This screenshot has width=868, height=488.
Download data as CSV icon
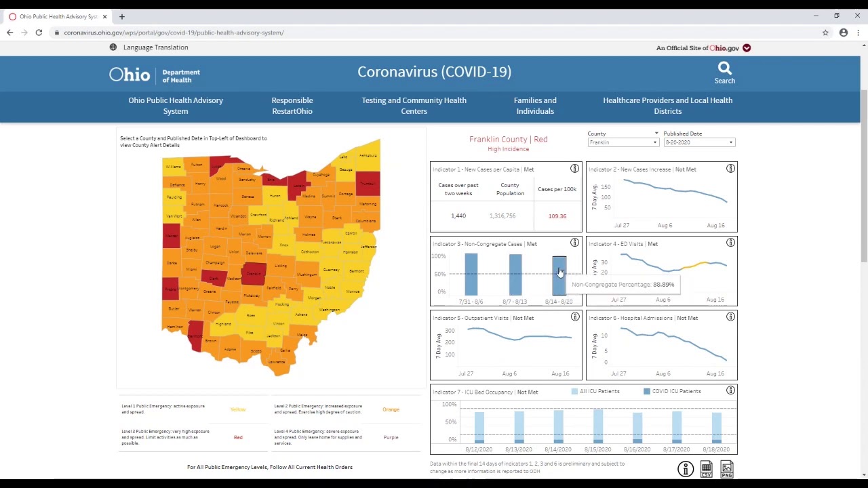click(x=706, y=468)
